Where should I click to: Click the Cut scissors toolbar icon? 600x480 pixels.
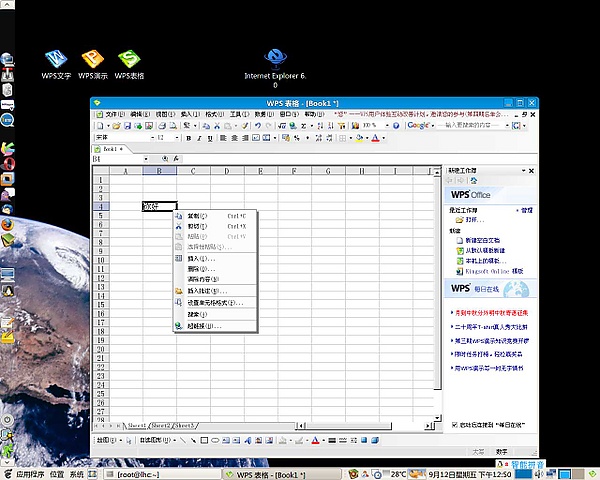coord(217,126)
